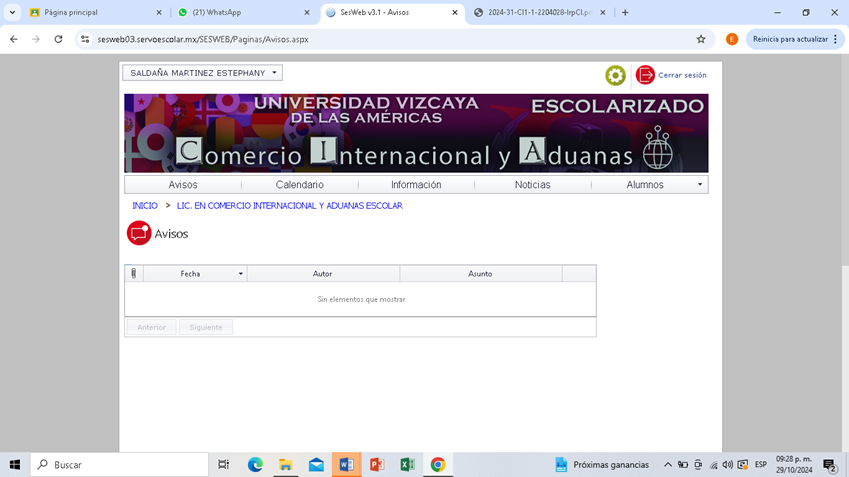Open the Noticias menu item
This screenshot has height=477, width=849.
coord(532,185)
